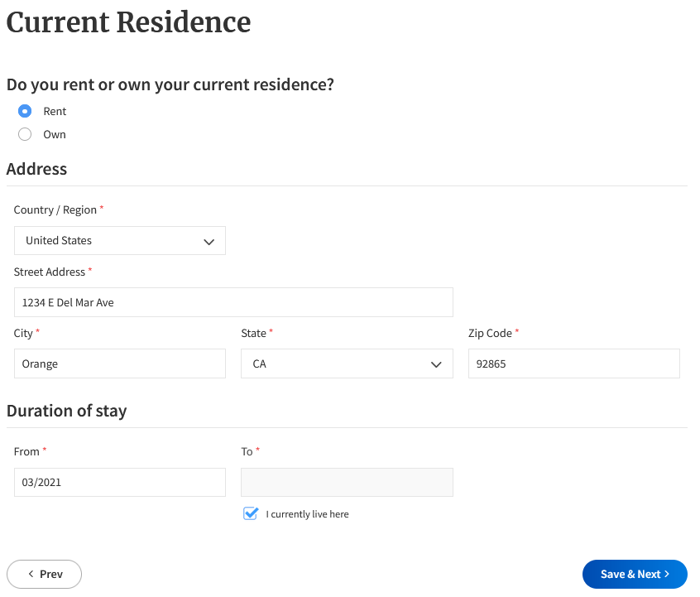Open the United States country selector

pos(120,240)
